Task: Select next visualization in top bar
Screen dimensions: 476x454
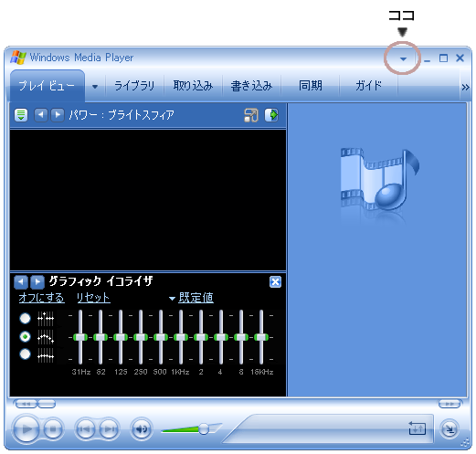Action: pos(58,115)
